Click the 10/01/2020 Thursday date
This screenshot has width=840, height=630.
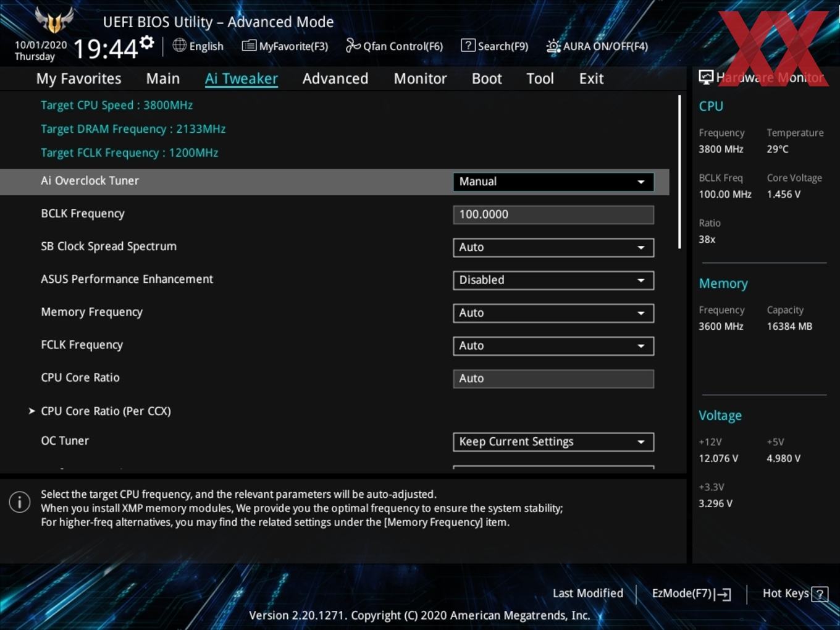tap(41, 51)
